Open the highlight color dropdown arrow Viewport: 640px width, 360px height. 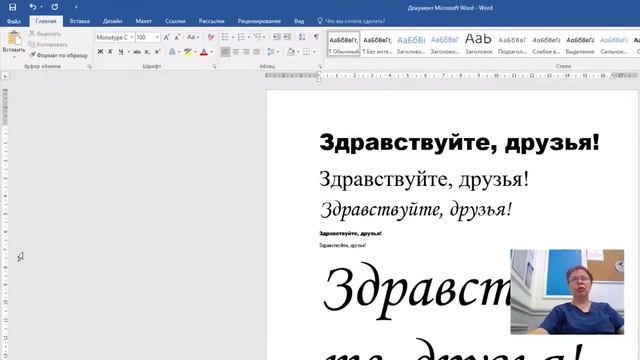[195, 52]
